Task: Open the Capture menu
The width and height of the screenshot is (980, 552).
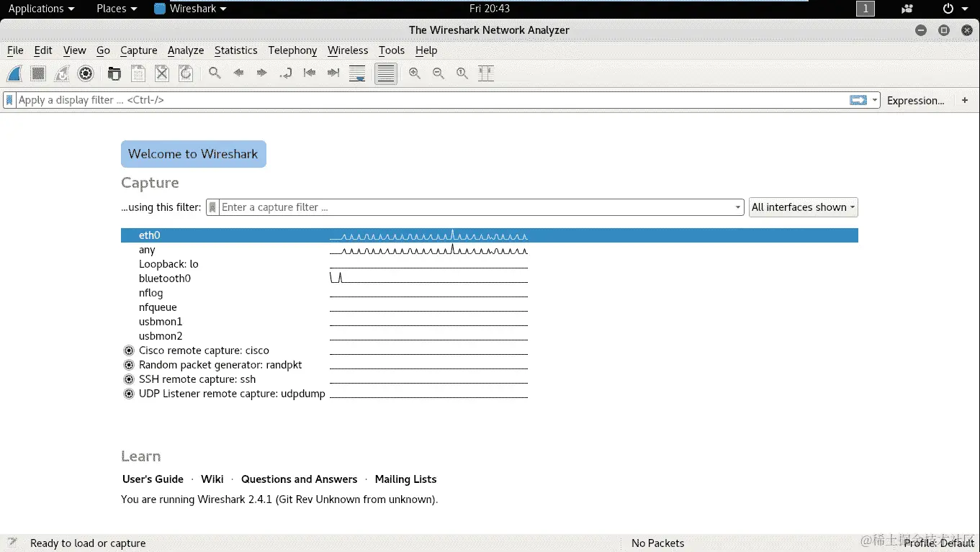Action: [139, 50]
